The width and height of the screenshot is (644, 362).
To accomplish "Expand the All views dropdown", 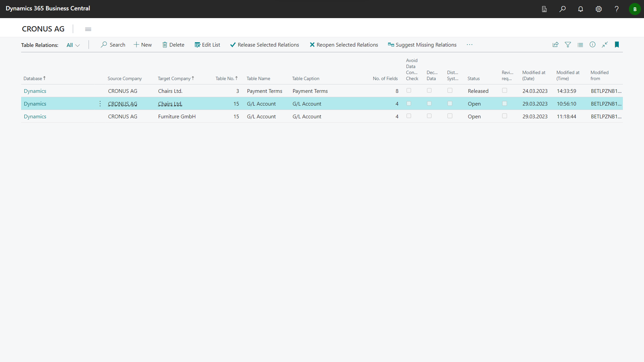I will click(x=73, y=45).
